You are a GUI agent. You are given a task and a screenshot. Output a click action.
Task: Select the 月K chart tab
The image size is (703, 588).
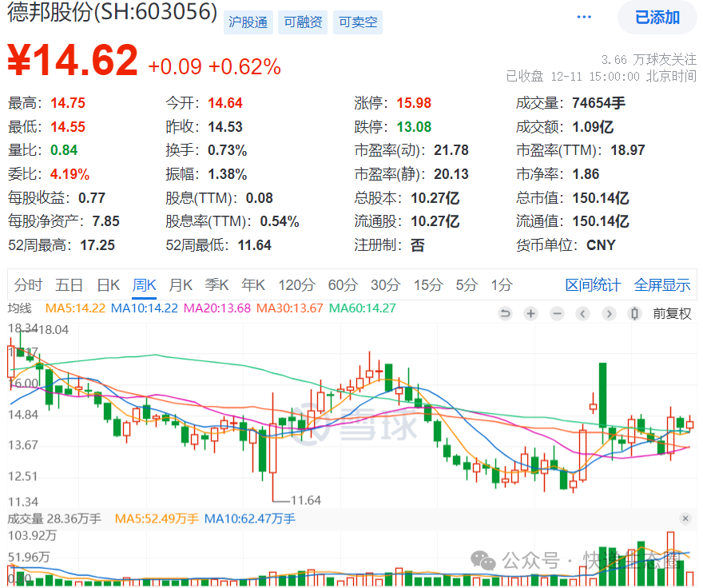pyautogui.click(x=181, y=285)
